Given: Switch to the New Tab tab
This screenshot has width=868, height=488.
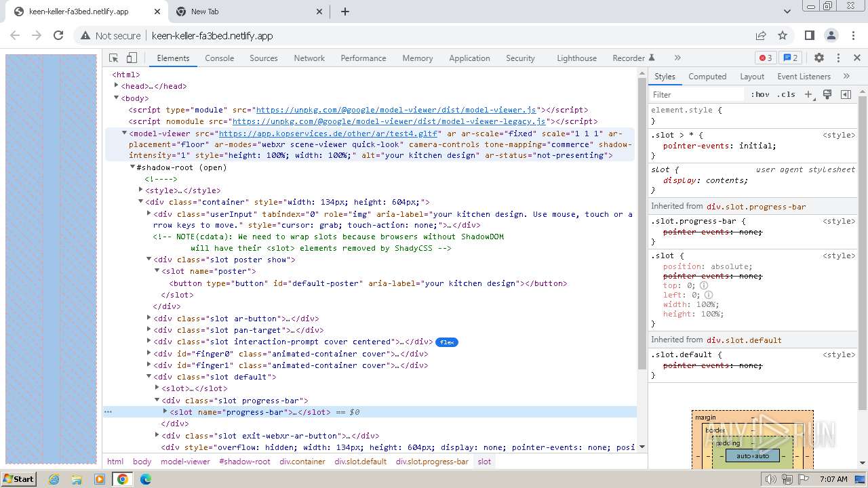Looking at the screenshot, I should (249, 12).
